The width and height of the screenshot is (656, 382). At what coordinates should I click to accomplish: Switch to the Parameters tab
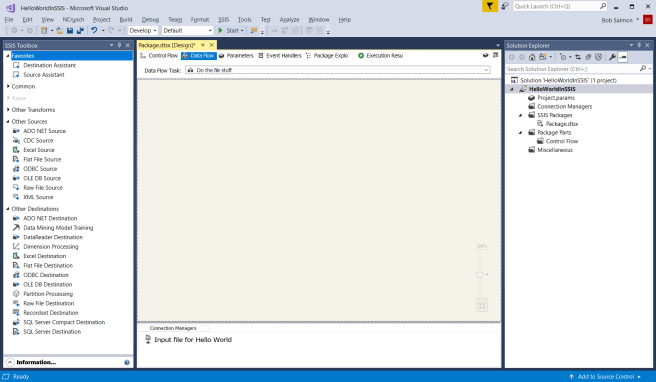coord(236,55)
